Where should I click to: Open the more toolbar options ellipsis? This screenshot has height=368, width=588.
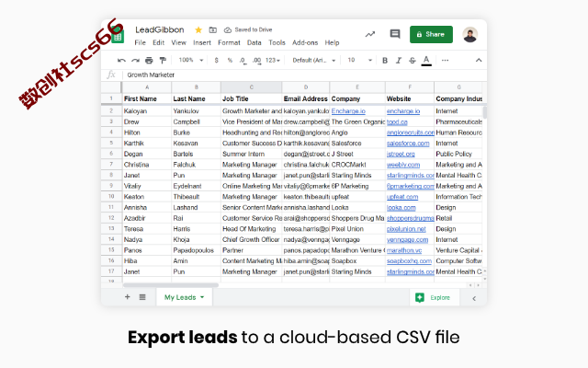(x=445, y=61)
